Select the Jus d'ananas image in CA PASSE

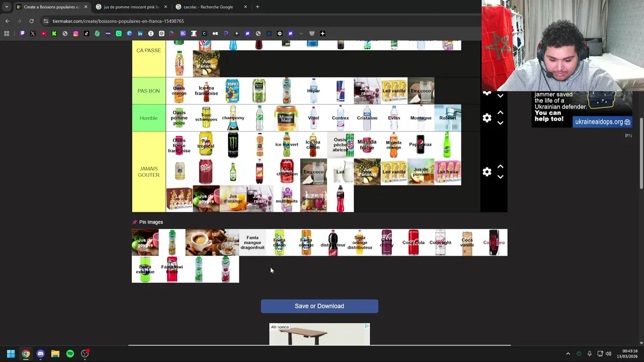(x=206, y=64)
